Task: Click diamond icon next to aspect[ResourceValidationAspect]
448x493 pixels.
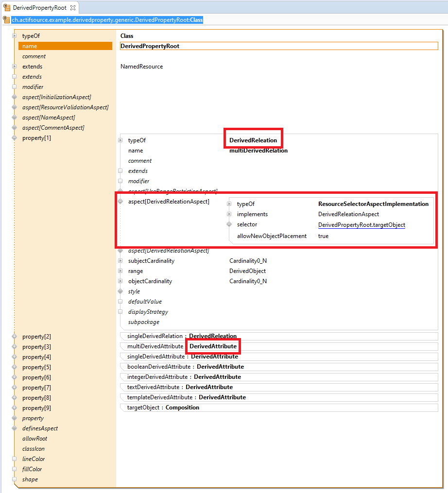Action: [14, 107]
